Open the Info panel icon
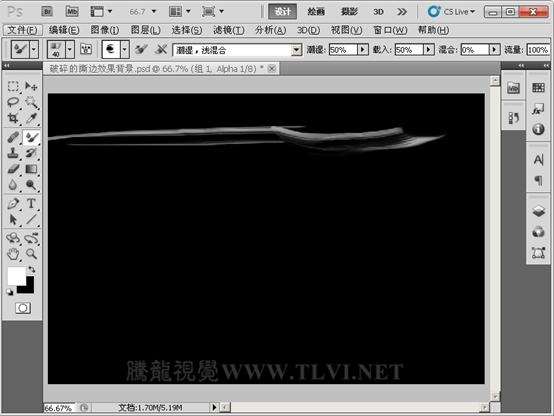The image size is (554, 416). click(538, 129)
